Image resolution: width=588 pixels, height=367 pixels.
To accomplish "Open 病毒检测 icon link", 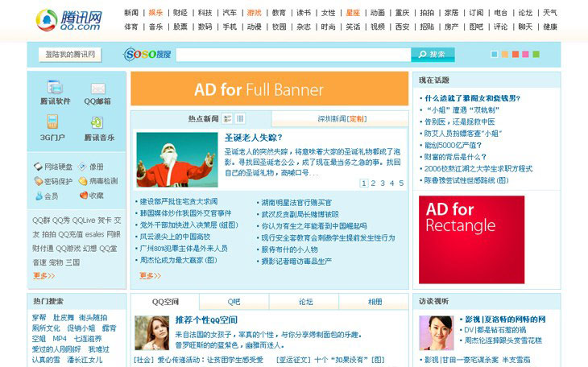I will [x=98, y=181].
